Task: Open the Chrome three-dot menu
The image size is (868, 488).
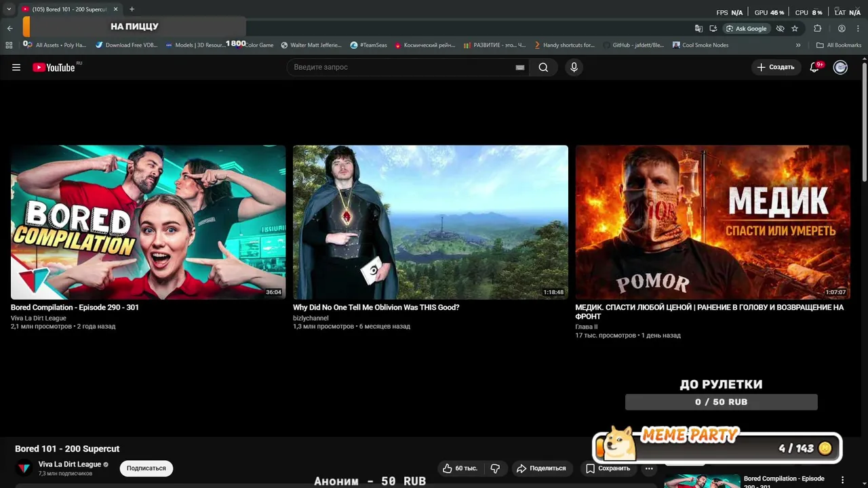Action: click(858, 28)
